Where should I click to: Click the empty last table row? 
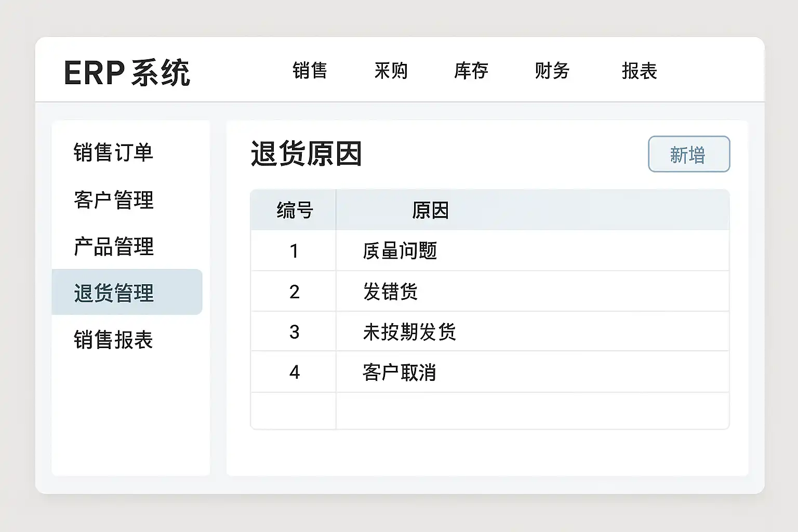[x=489, y=410]
